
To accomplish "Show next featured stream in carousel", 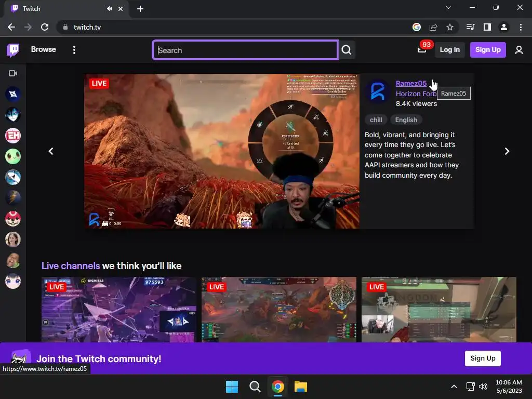I will pos(507,151).
